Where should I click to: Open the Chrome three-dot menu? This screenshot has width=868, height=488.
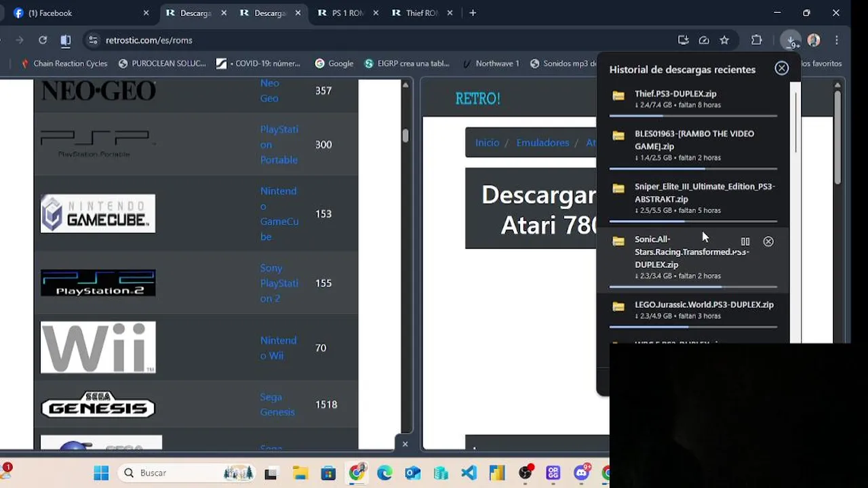click(x=837, y=40)
